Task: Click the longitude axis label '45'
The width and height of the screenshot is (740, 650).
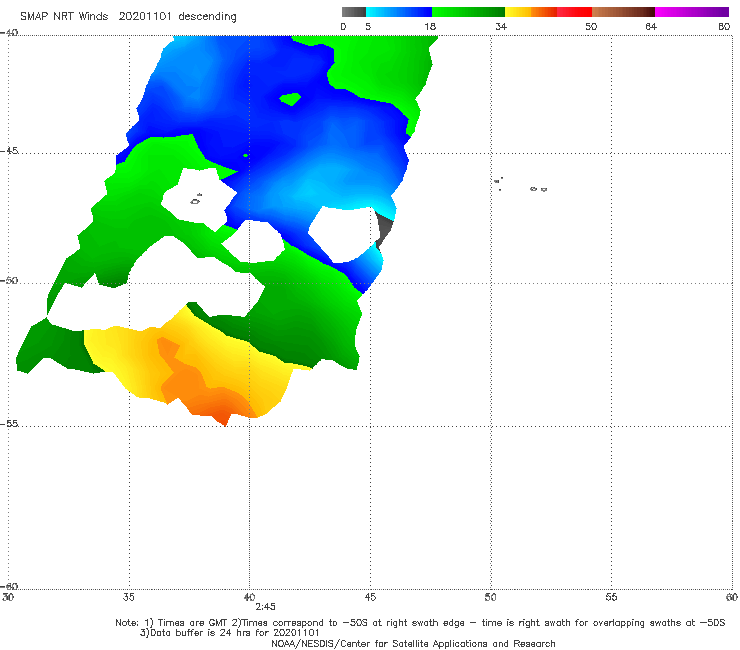Action: (370, 597)
